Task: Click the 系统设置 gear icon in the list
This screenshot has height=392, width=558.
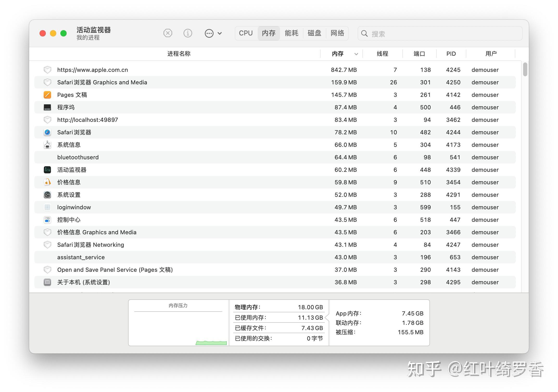Action: pos(47,195)
